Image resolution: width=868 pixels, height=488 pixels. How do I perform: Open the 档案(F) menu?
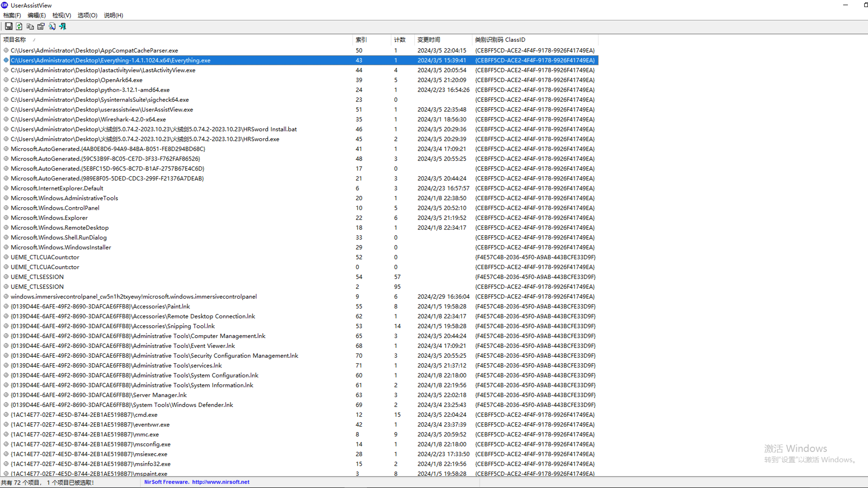point(12,15)
